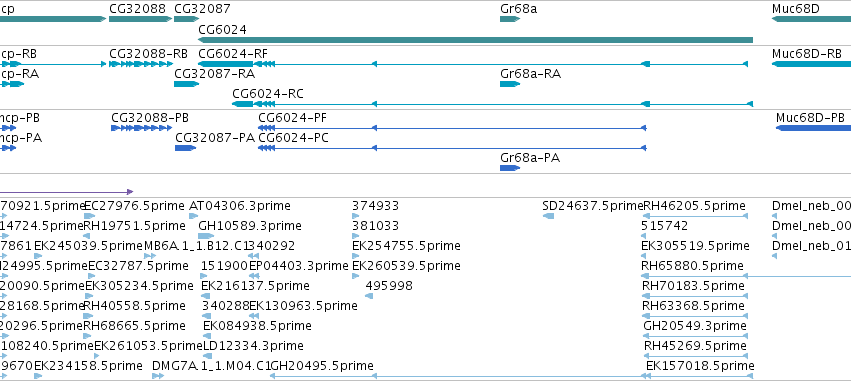Open the CG6024-RC transcript label
Viewport: 851px width, 381px height.
(268, 94)
